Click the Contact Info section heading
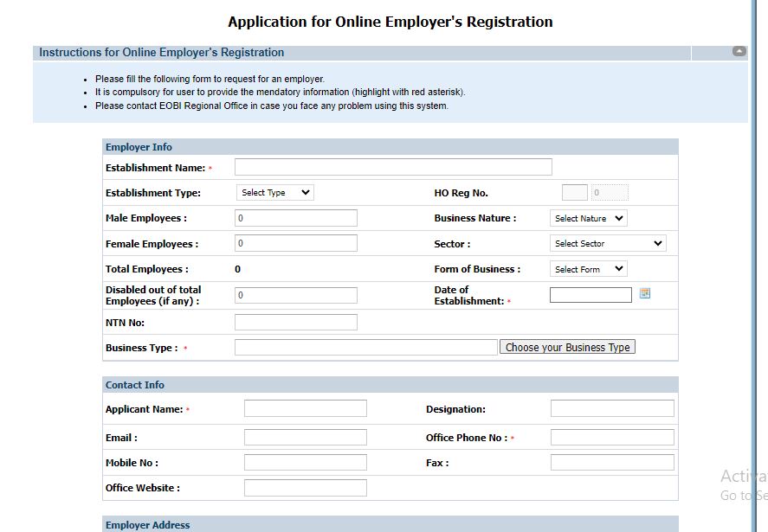This screenshot has height=532, width=768. 135,385
